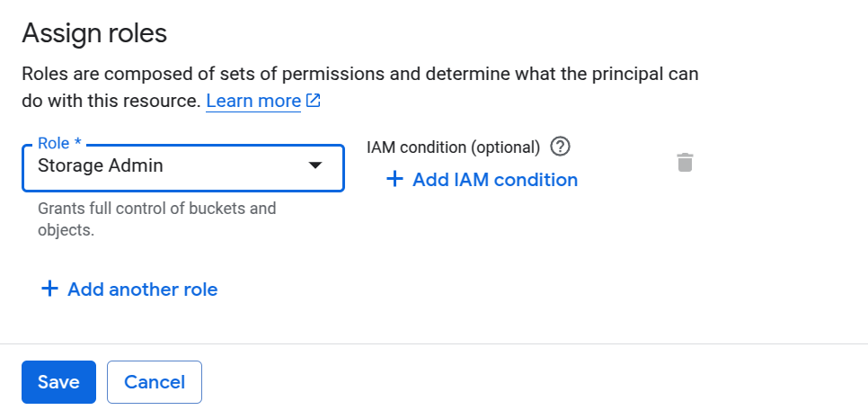Click the external-link icon after Learn more

314,101
